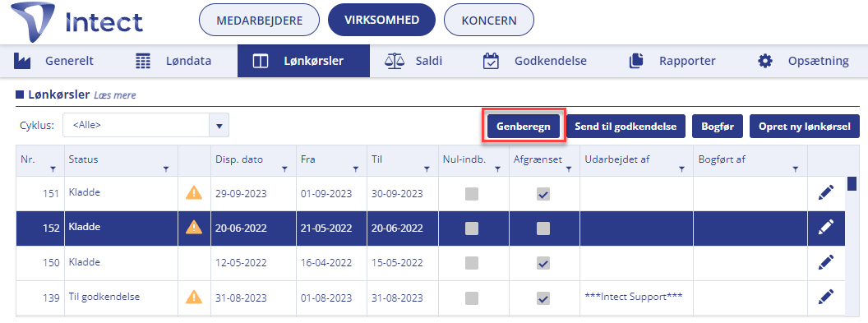Edit payroll run 150 with pencil icon
This screenshot has height=323, width=868.
point(825,262)
